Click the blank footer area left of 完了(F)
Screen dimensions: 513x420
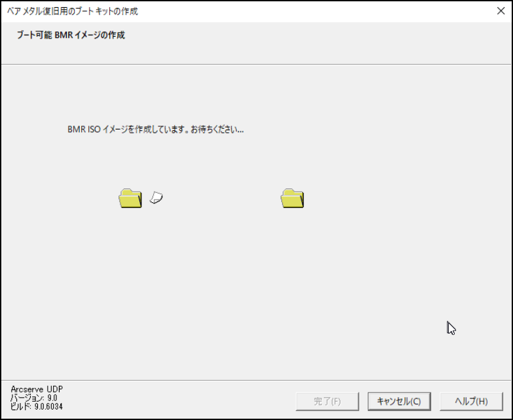tap(177, 402)
